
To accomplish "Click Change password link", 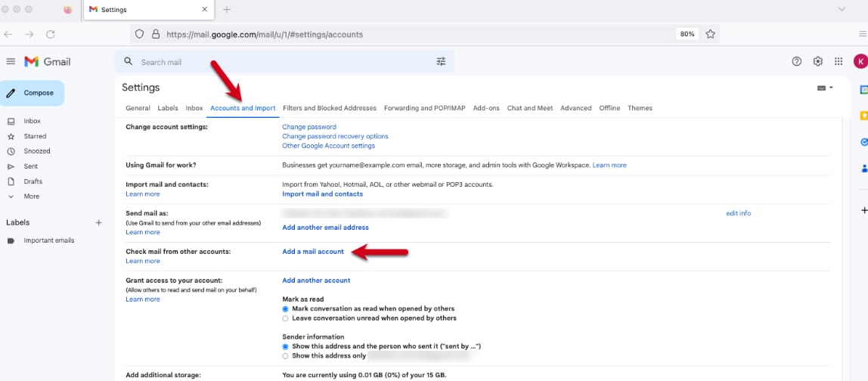I will coord(309,127).
